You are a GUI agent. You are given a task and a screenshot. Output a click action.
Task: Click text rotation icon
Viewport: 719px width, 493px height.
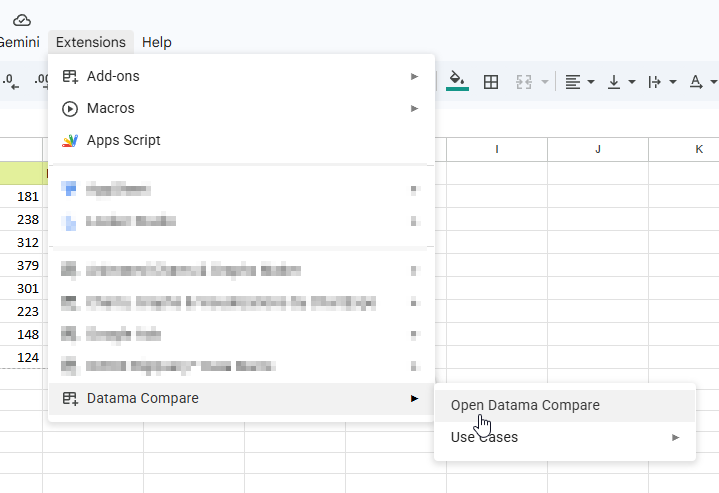(x=696, y=82)
